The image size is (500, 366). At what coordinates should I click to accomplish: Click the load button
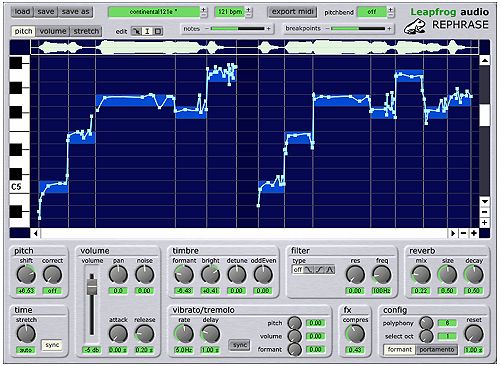pos(22,12)
